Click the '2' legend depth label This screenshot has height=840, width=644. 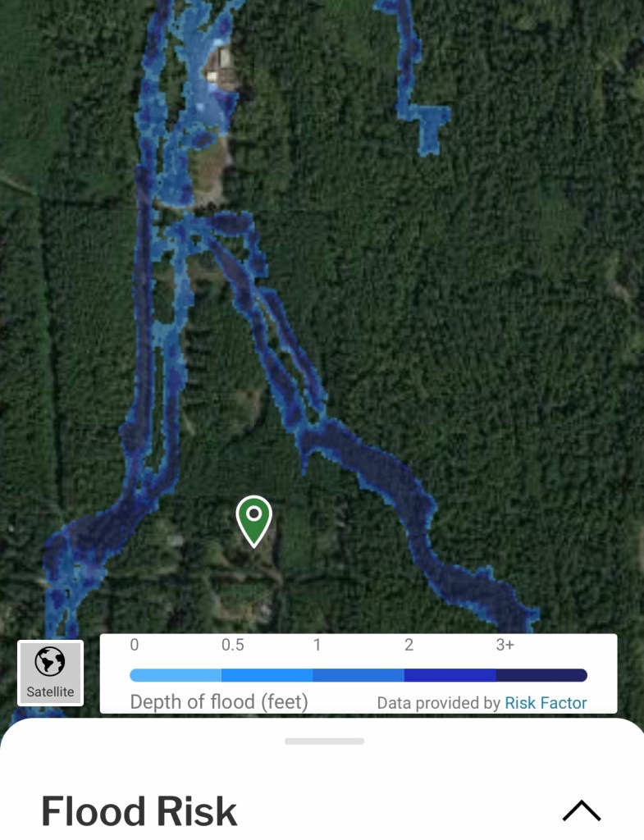(x=409, y=645)
